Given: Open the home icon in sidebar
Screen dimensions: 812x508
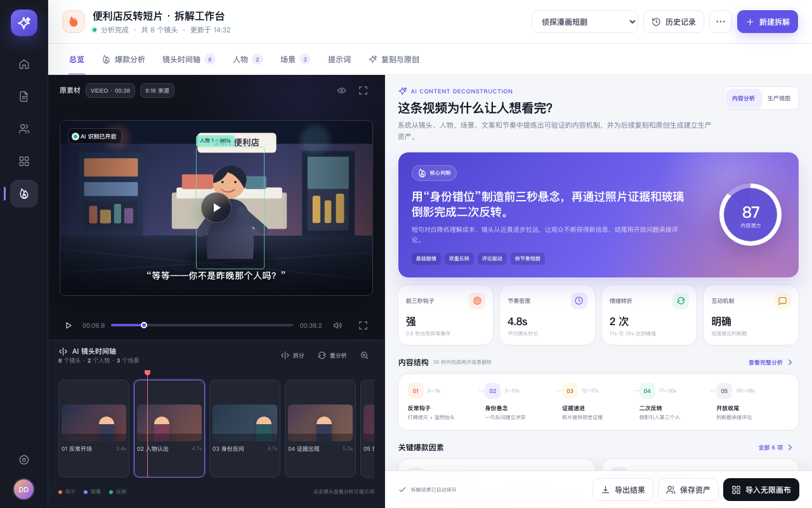Looking at the screenshot, I should (24, 64).
